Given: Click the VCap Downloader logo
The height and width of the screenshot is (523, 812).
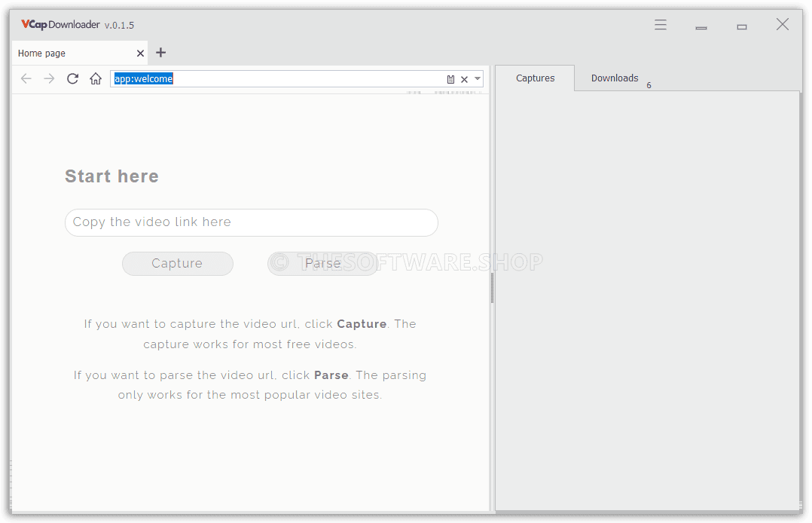Looking at the screenshot, I should (60, 24).
